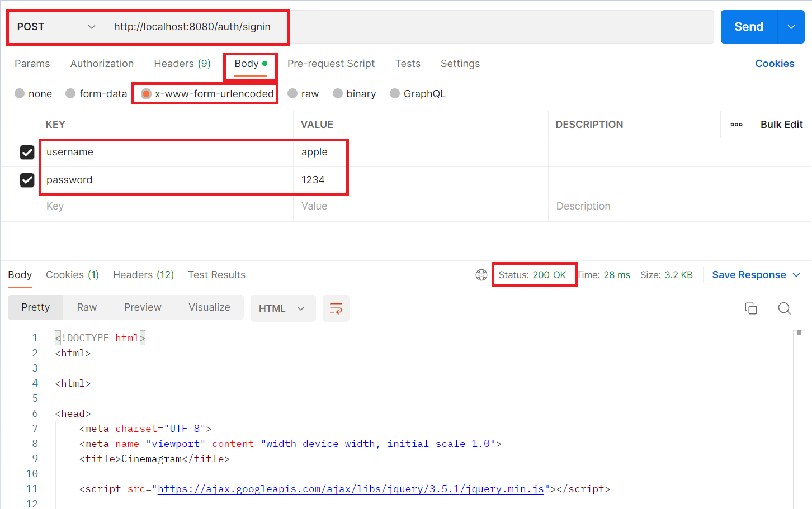Open the Pre-request Script tab
Image resolution: width=812 pixels, height=509 pixels.
coord(331,64)
